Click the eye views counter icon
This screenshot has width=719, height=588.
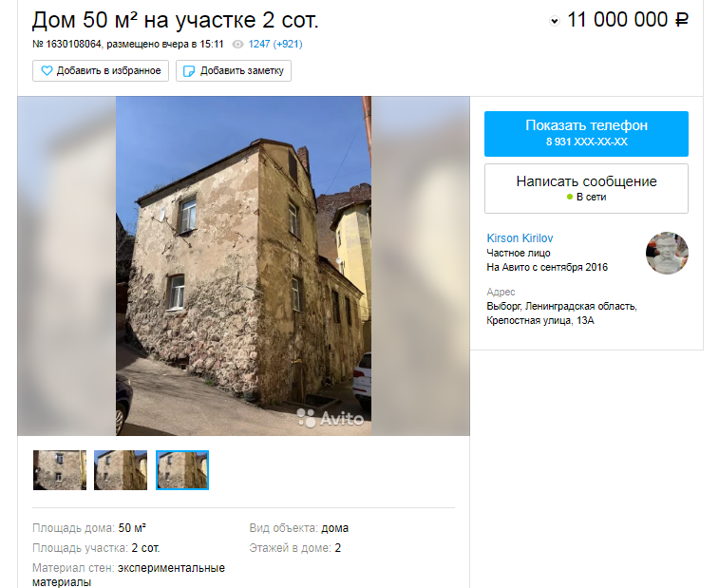[237, 45]
